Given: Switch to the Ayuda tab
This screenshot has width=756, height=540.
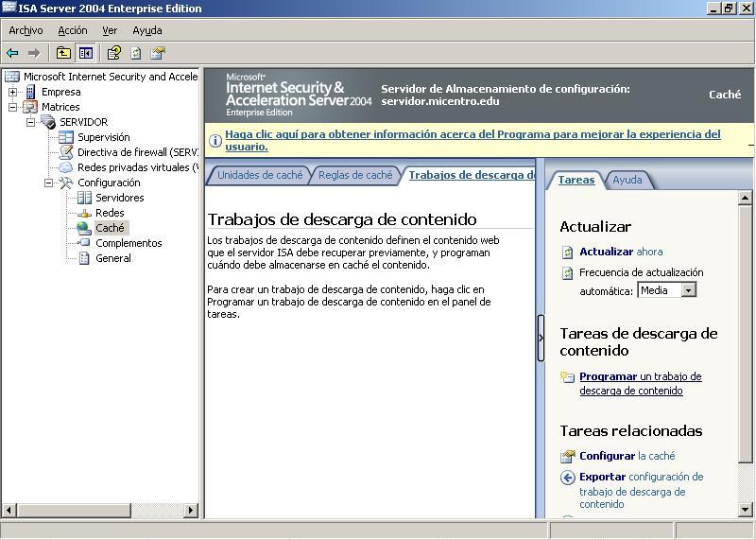Looking at the screenshot, I should coord(627,180).
